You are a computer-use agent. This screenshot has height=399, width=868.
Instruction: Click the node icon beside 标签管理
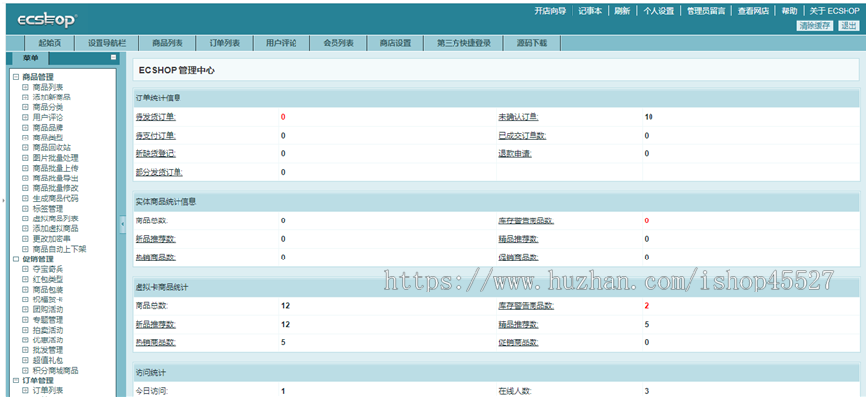coord(25,209)
